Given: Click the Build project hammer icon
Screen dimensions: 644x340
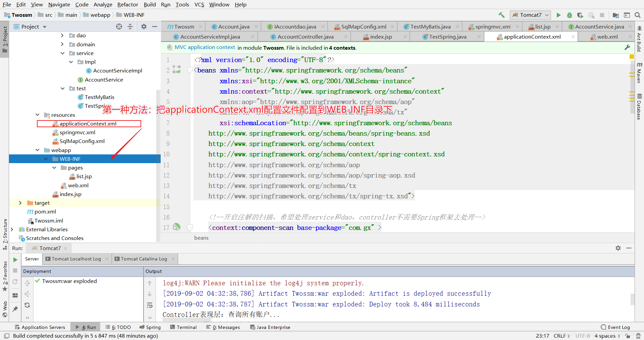Looking at the screenshot, I should tap(501, 15).
